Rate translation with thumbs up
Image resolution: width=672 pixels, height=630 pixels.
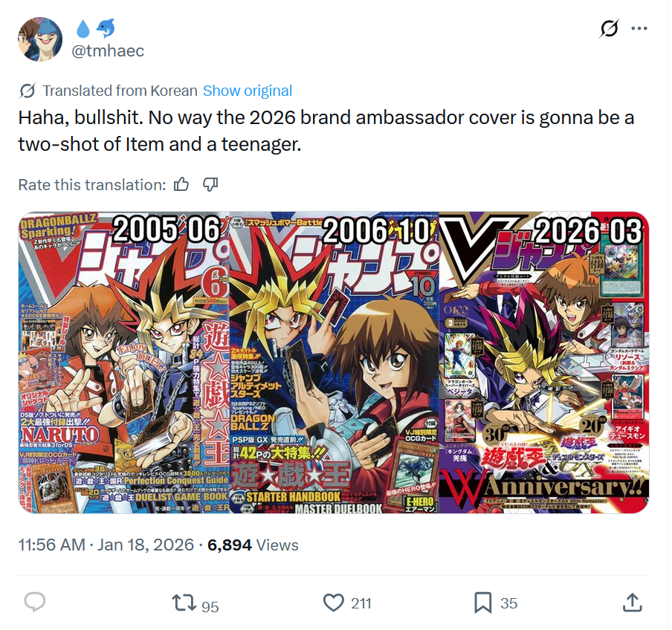coord(181,184)
